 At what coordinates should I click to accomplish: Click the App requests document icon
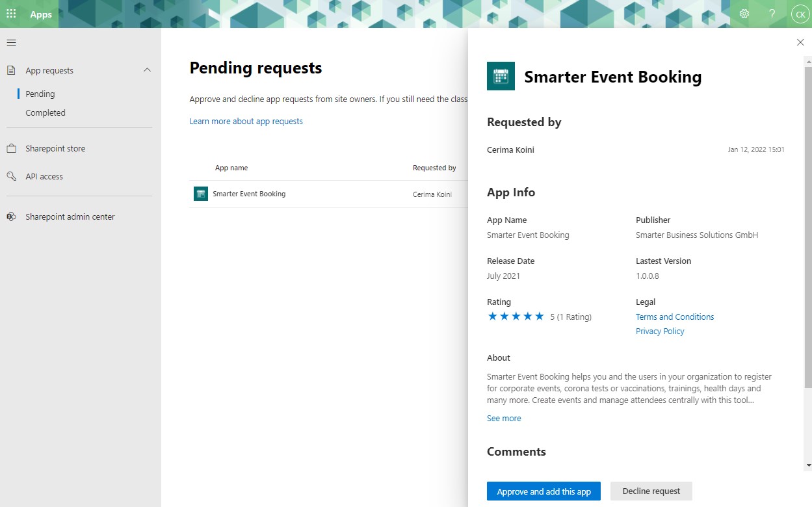point(11,70)
